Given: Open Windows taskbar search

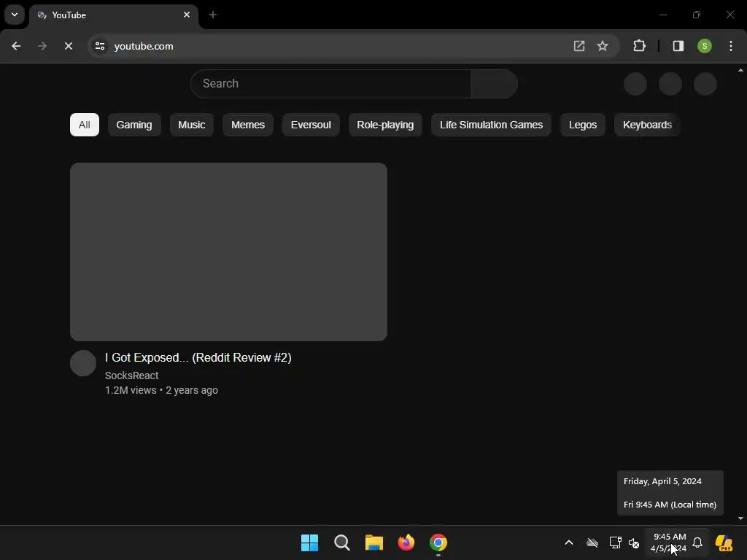Looking at the screenshot, I should click(x=342, y=542).
